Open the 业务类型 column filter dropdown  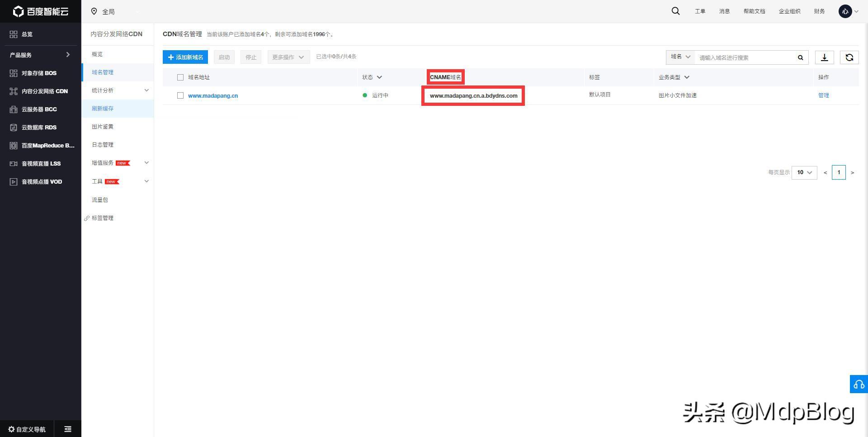click(687, 77)
